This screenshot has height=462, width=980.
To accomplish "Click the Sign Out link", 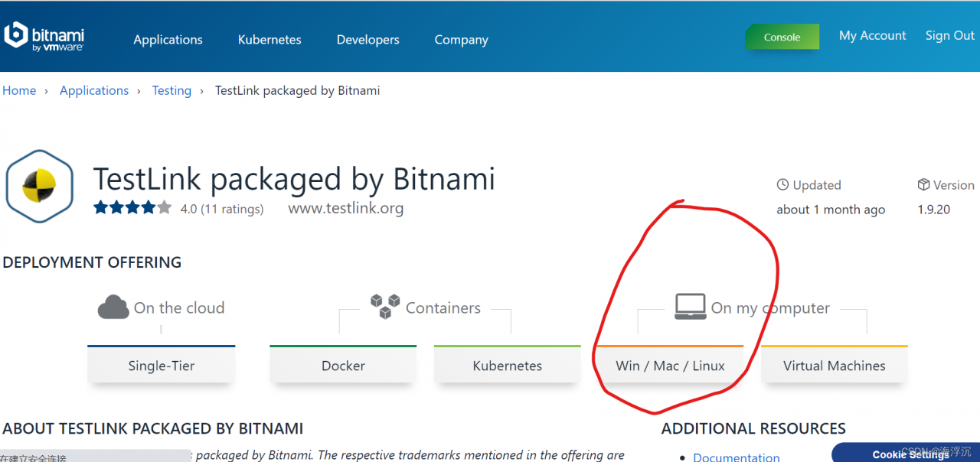I will click(x=950, y=36).
